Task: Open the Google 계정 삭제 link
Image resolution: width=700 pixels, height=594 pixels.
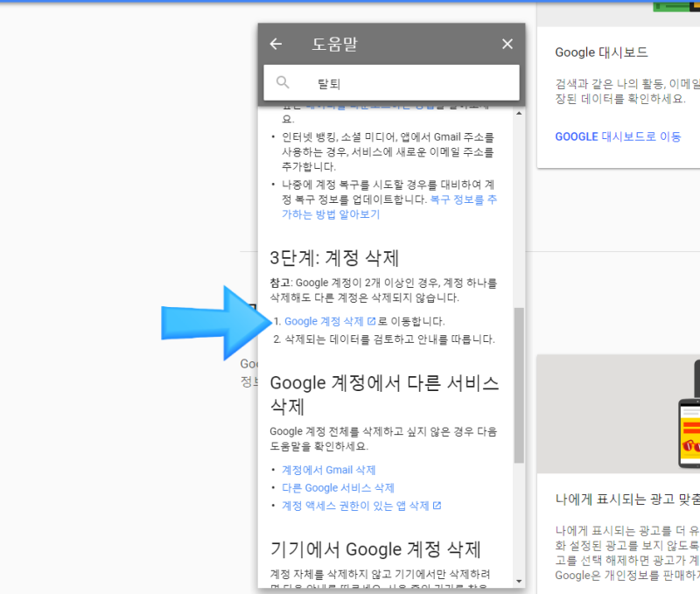Action: pyautogui.click(x=324, y=321)
